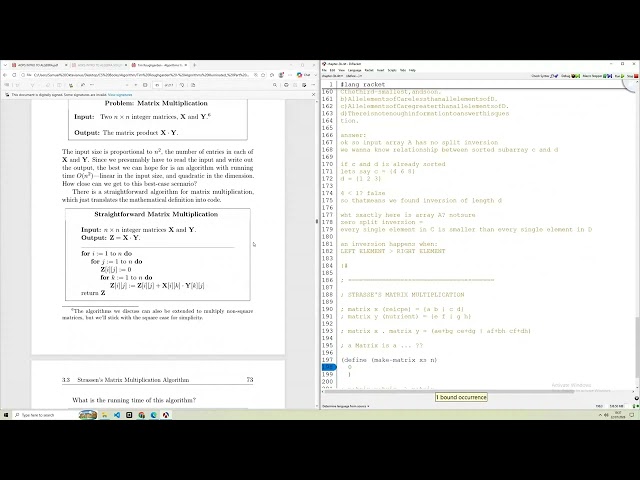Print the PDF document
640x480 pixels.
coord(286,85)
